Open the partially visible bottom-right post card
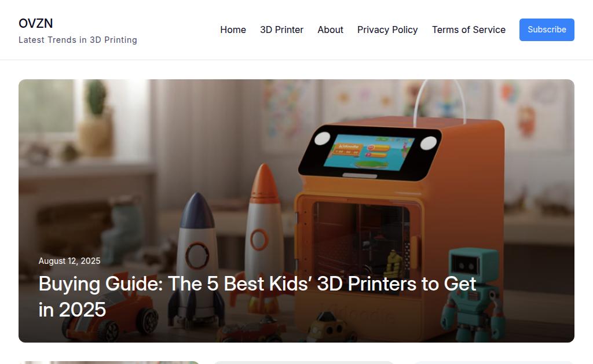Viewport: 593px width, 364px height. (x=494, y=362)
